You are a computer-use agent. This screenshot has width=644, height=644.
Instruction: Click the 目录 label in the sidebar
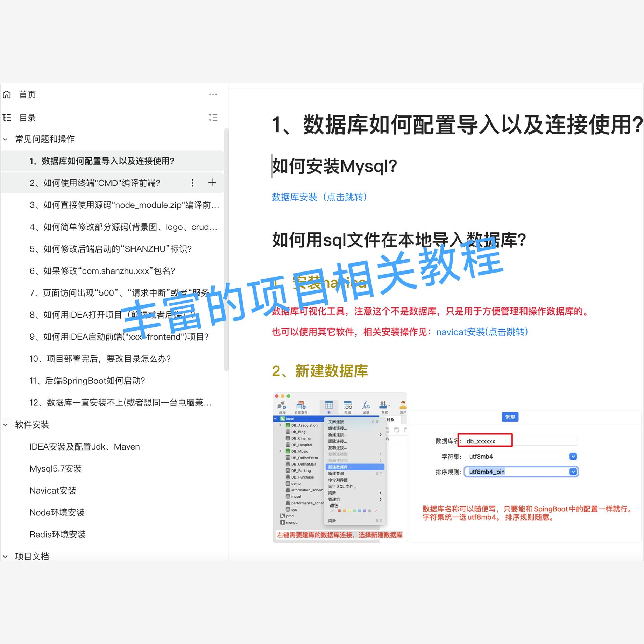click(27, 118)
